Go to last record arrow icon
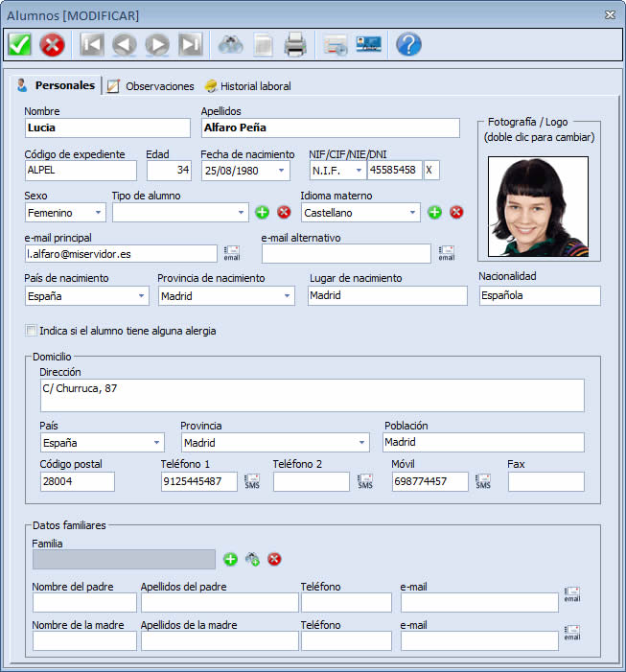This screenshot has width=626, height=672. coord(190,44)
